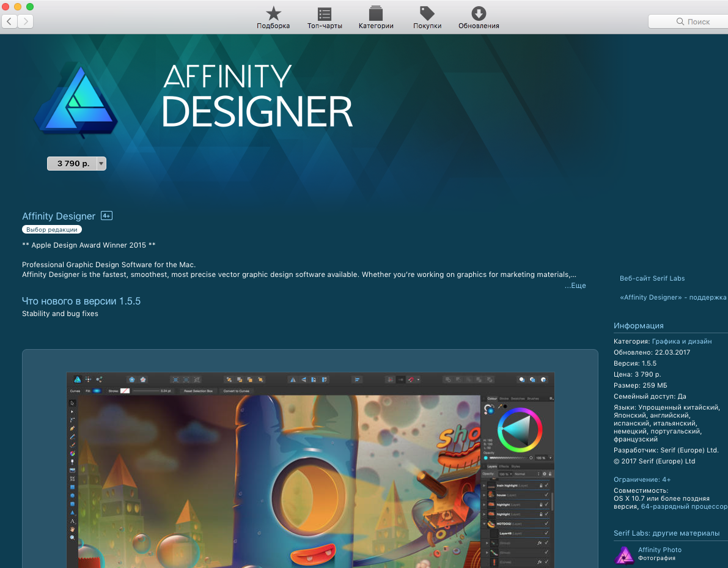Click the Ограничение: 4+ link

tap(642, 479)
